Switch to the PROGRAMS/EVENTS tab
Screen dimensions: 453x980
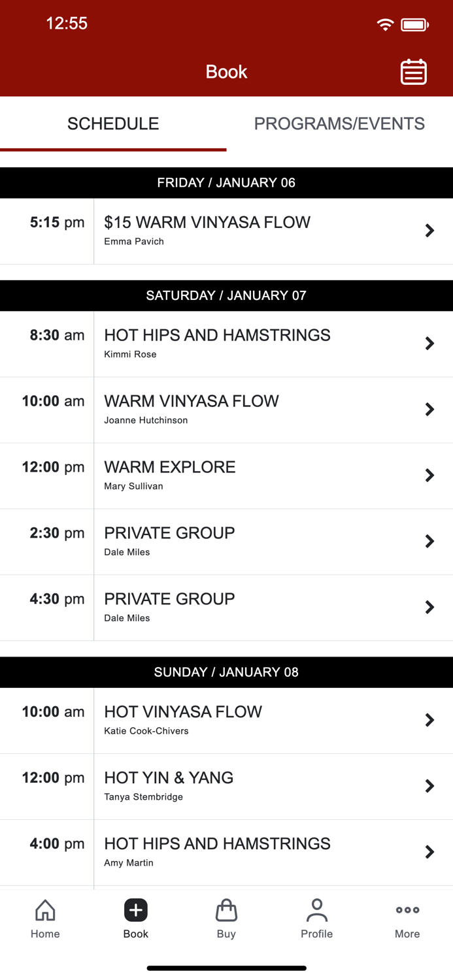(x=340, y=123)
